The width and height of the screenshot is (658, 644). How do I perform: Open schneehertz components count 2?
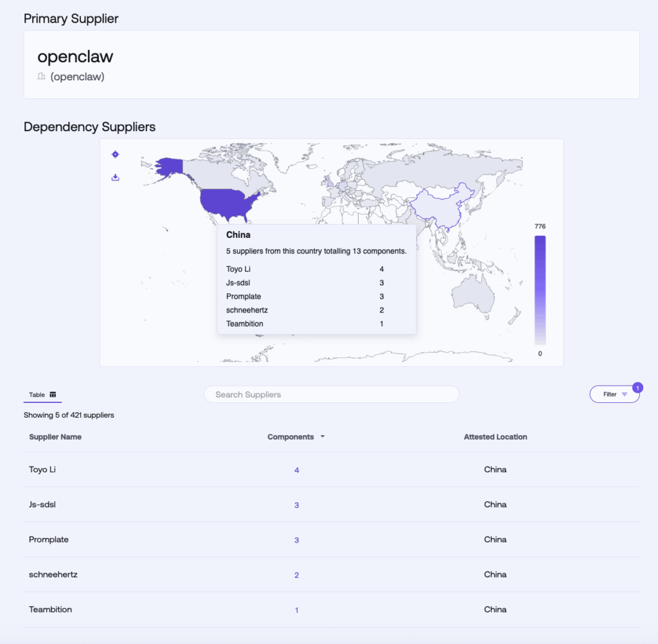[297, 575]
